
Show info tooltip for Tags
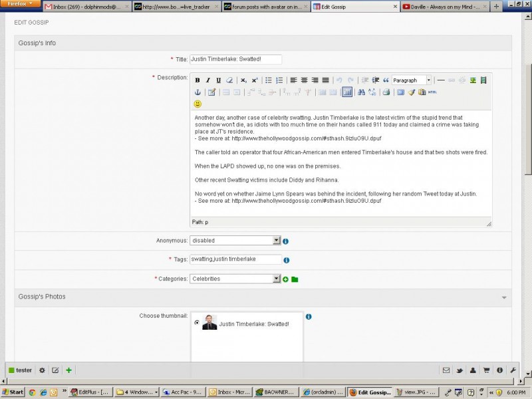point(287,260)
